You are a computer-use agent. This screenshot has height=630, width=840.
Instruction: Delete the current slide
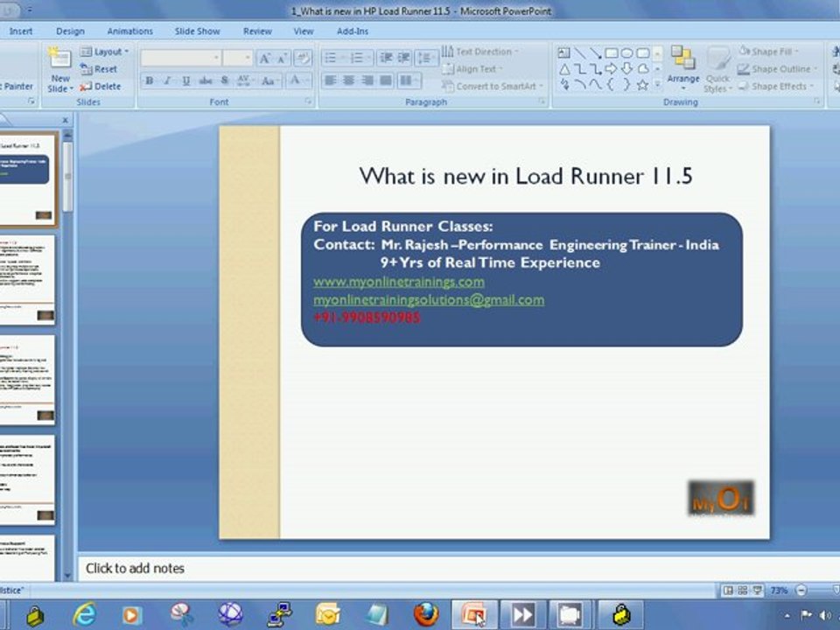[x=100, y=87]
